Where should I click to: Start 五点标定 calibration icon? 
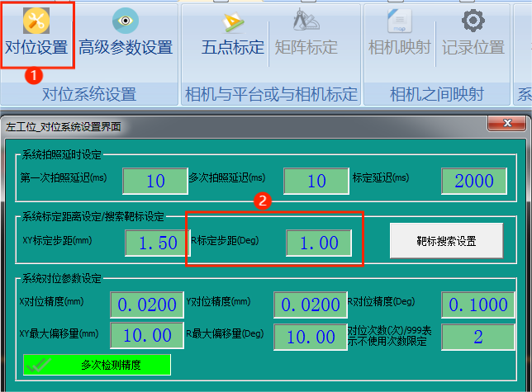click(x=233, y=21)
